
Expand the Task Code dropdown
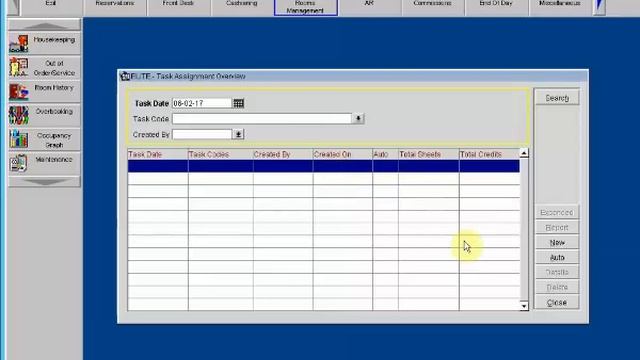(358, 119)
